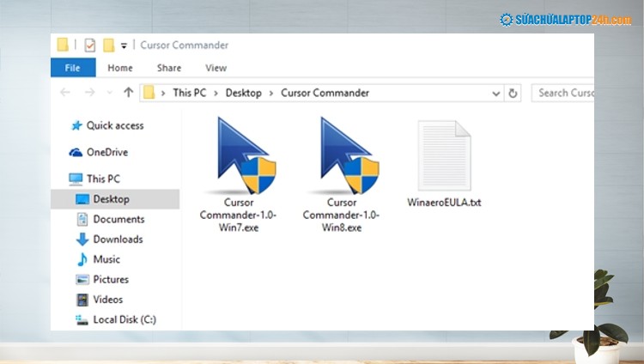
Task: Open the Customize Quick Access Toolbar dropdown
Action: [124, 45]
